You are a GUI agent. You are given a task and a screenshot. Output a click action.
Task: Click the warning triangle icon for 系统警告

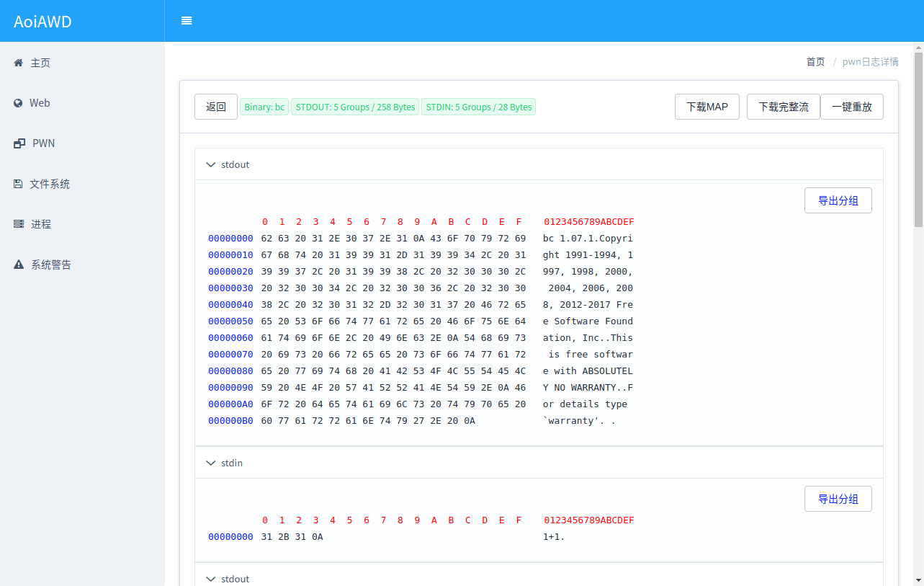19,265
